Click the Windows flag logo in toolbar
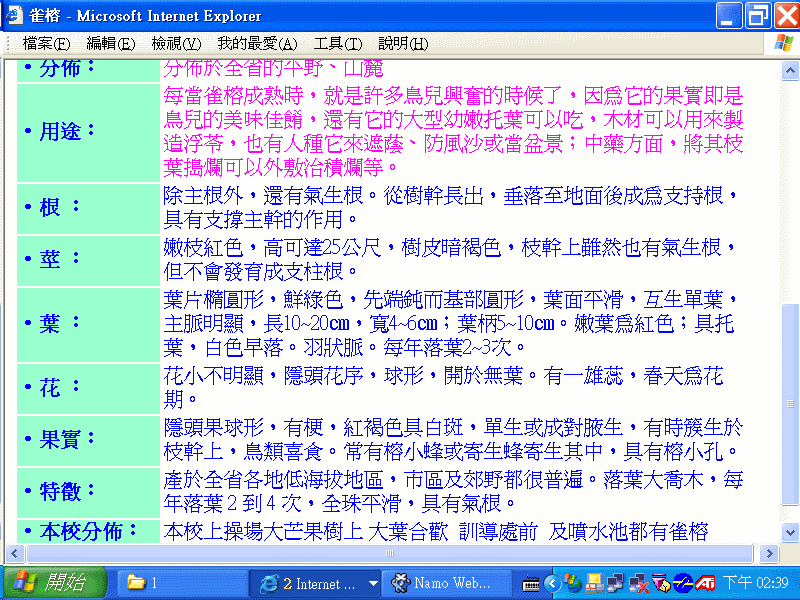800x600 pixels. pos(784,43)
